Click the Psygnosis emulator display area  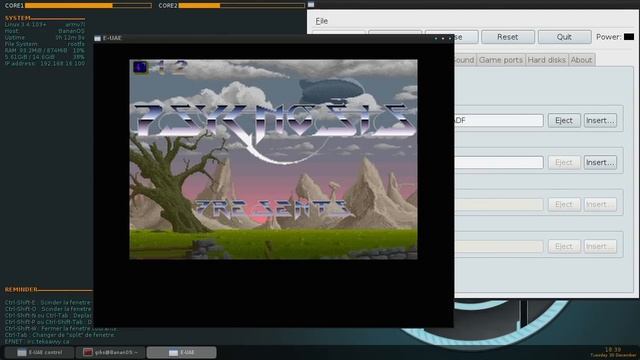pyautogui.click(x=273, y=159)
